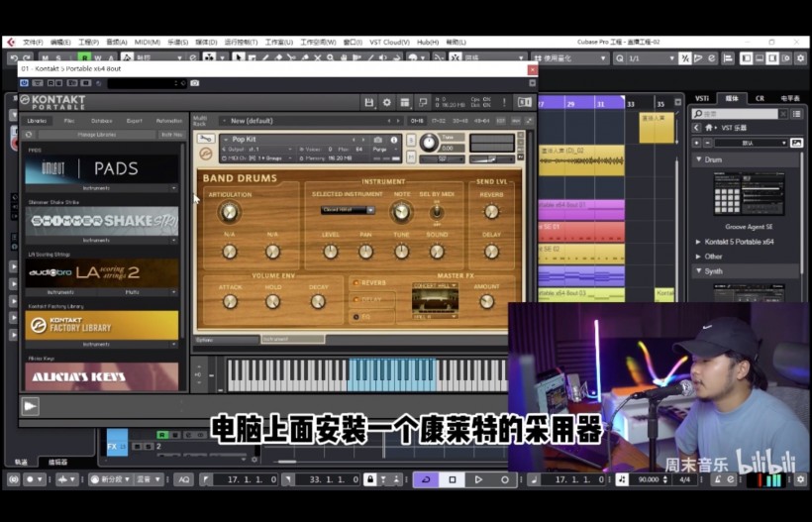Click transport bar setup gear icon
The width and height of the screenshot is (812, 522).
coord(800,479)
